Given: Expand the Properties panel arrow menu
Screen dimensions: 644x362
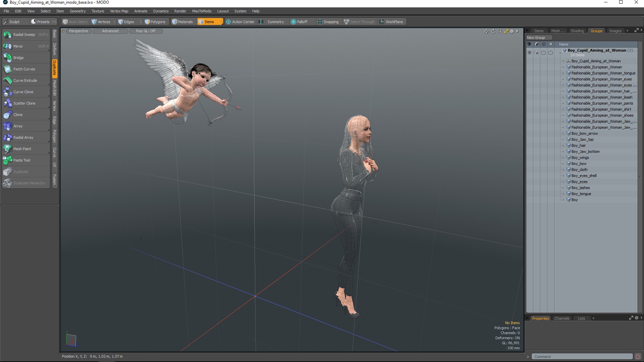Looking at the screenshot, I should [642, 318].
